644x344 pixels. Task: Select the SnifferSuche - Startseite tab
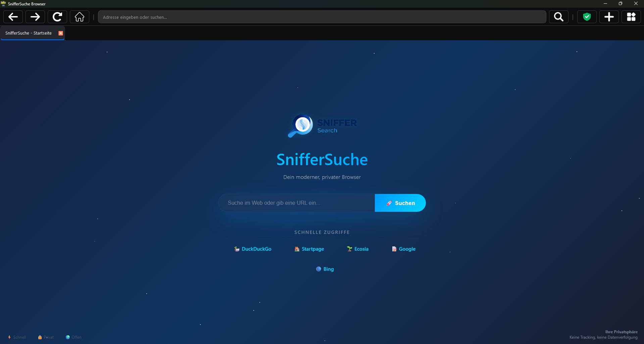click(x=29, y=33)
